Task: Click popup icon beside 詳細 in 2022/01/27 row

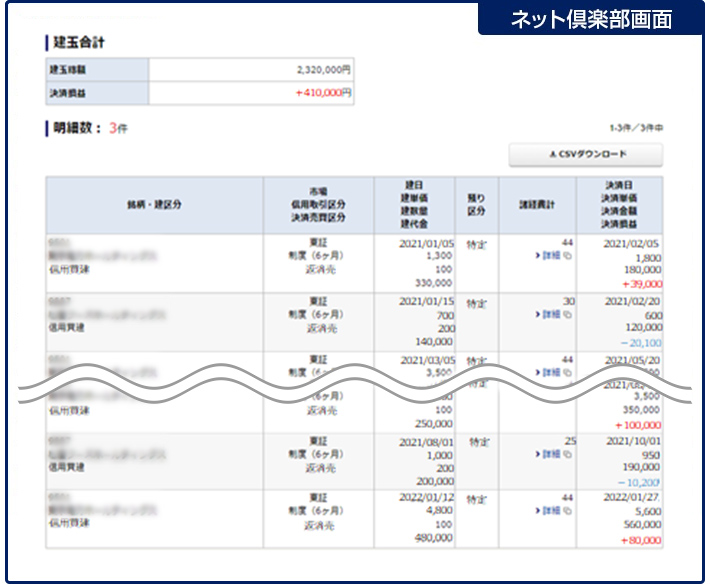Action: [x=568, y=511]
